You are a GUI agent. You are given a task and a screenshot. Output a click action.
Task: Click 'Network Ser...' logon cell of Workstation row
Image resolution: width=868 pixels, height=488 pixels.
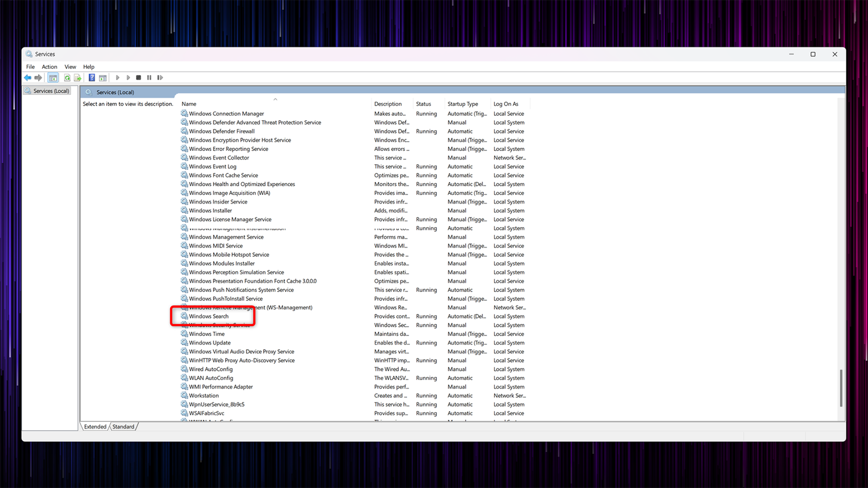click(509, 395)
